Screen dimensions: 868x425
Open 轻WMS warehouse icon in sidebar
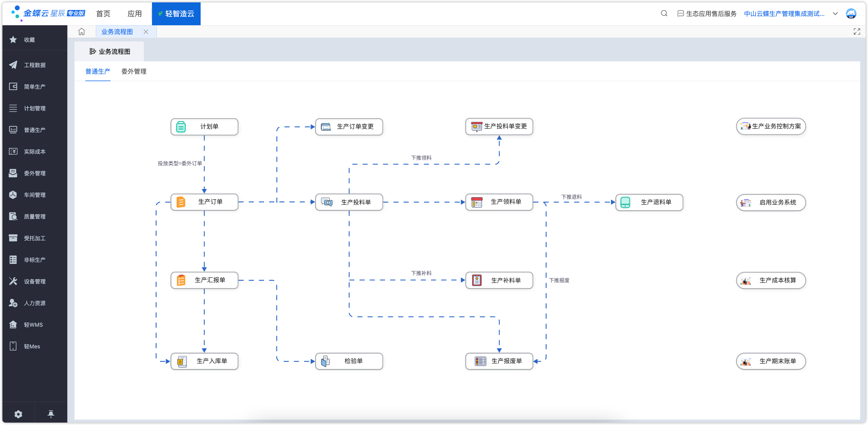pyautogui.click(x=13, y=325)
